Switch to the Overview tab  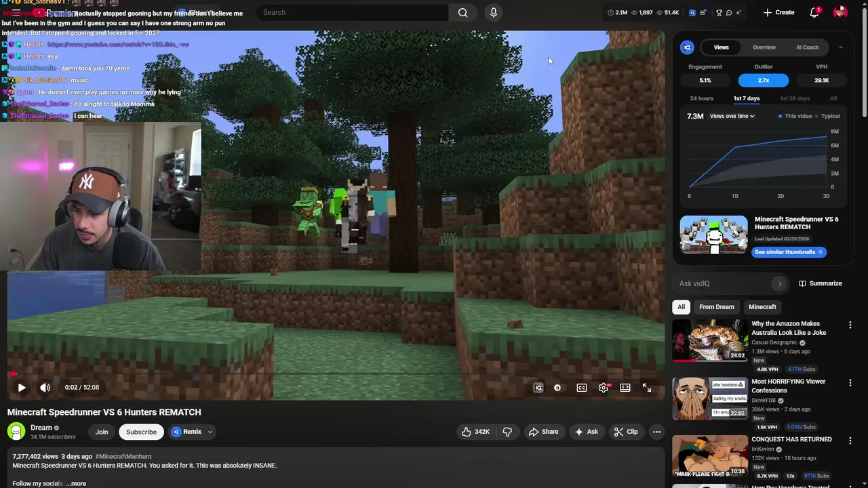pyautogui.click(x=764, y=47)
